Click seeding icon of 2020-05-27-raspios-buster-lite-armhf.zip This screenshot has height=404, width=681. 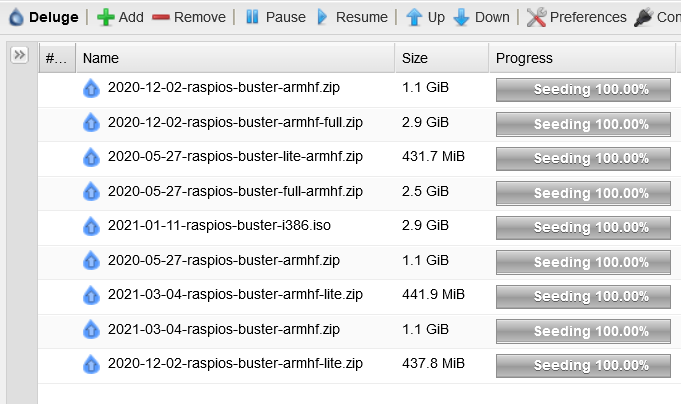(91, 157)
